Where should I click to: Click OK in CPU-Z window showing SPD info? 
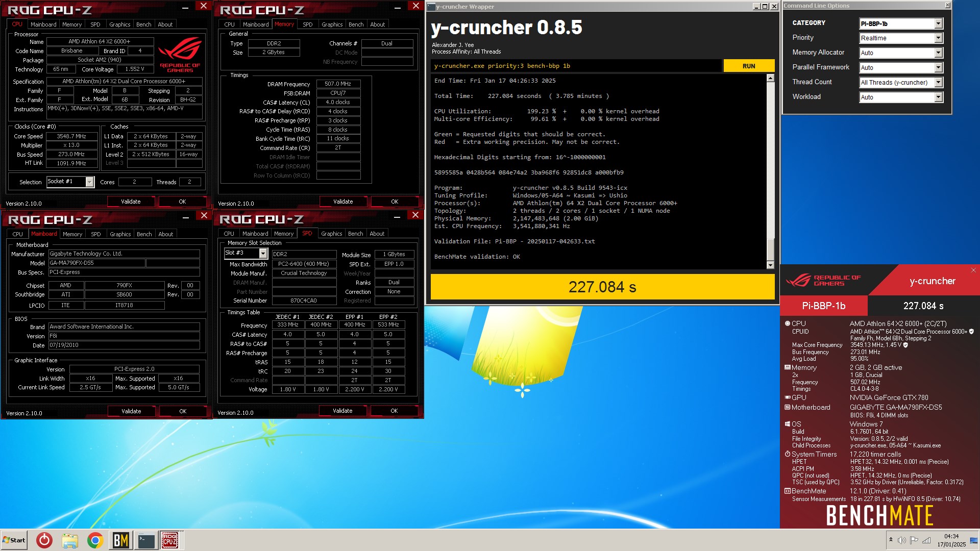(394, 411)
